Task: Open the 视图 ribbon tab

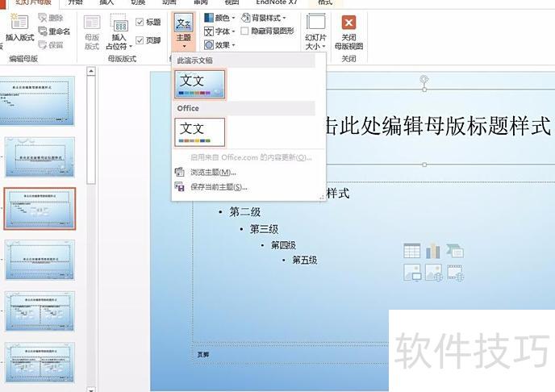Action: (232, 2)
